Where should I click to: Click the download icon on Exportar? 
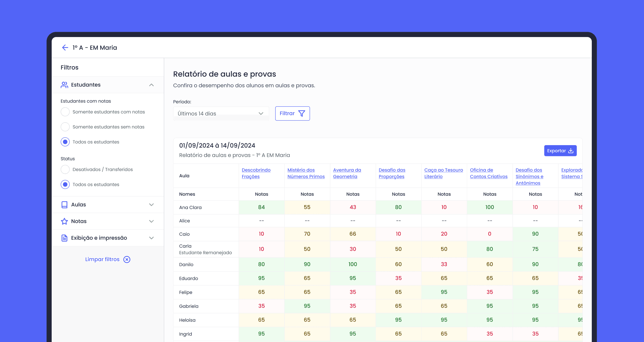tap(571, 151)
